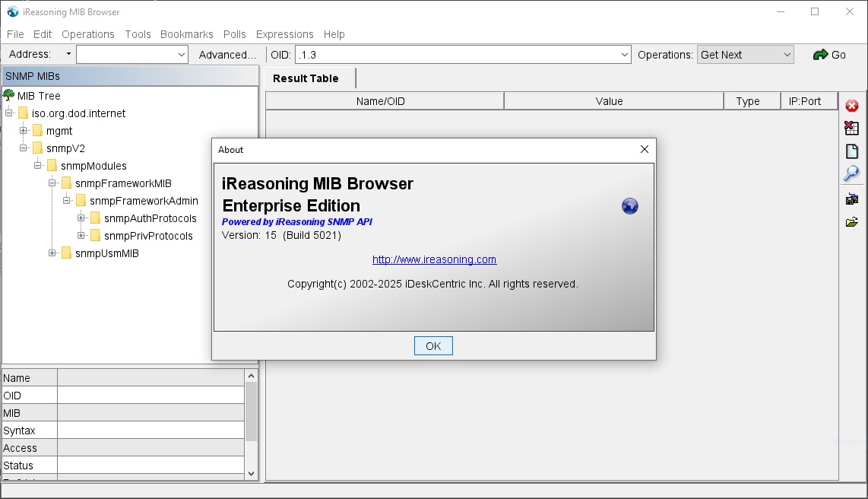Click the globe icon in About dialog
The height and width of the screenshot is (499, 868).
click(629, 206)
